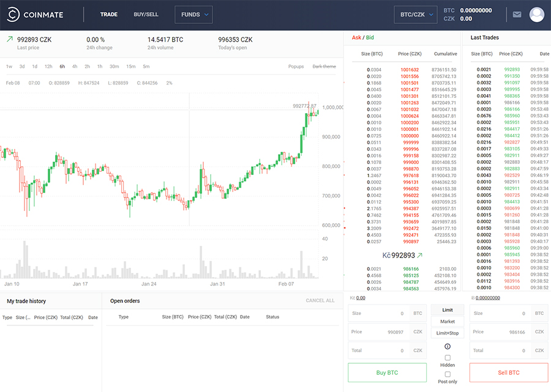
Task: Select the 1w chart interval
Action: point(9,66)
